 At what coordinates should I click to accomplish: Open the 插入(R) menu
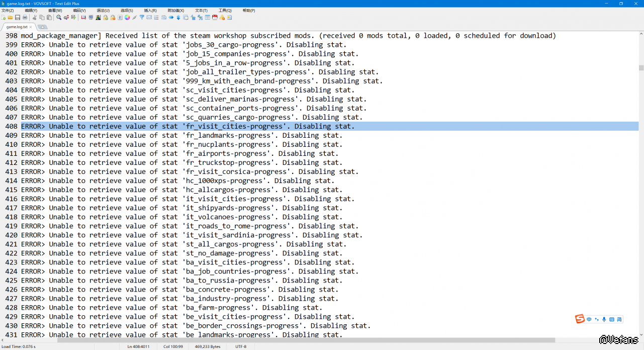coord(150,10)
